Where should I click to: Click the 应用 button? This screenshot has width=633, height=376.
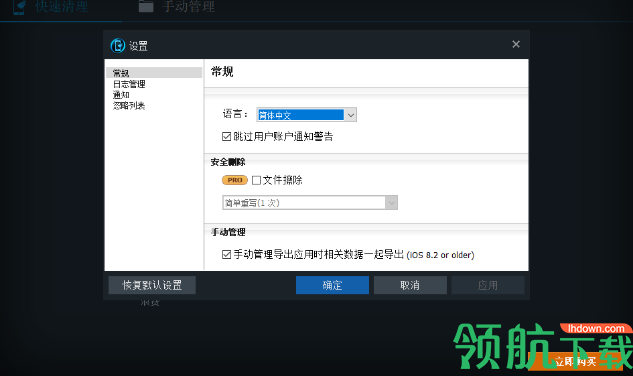click(488, 285)
